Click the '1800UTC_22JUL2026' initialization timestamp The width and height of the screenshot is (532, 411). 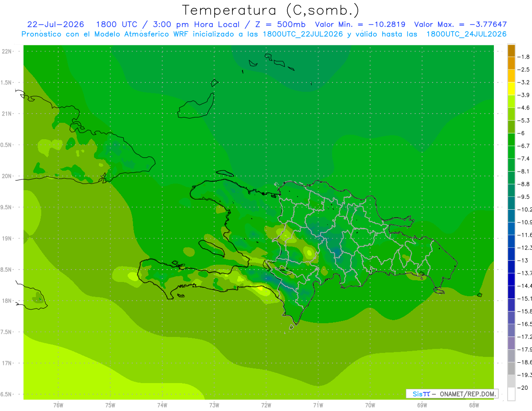coord(303,34)
